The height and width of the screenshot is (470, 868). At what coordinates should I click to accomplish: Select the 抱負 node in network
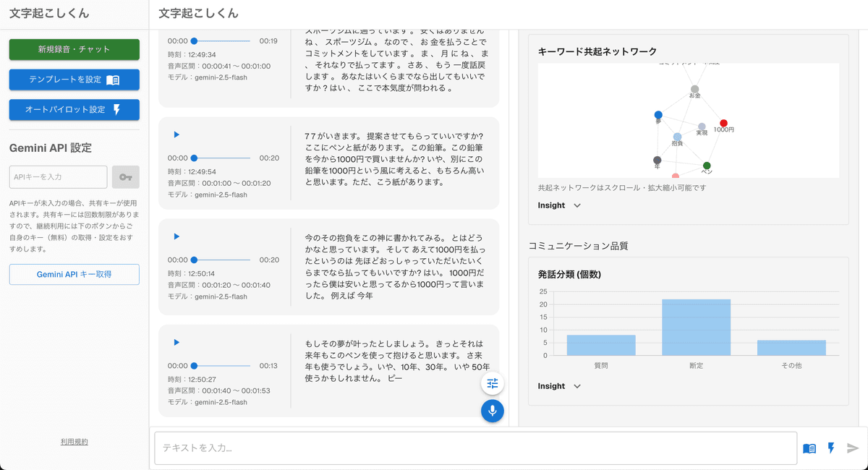[677, 137]
